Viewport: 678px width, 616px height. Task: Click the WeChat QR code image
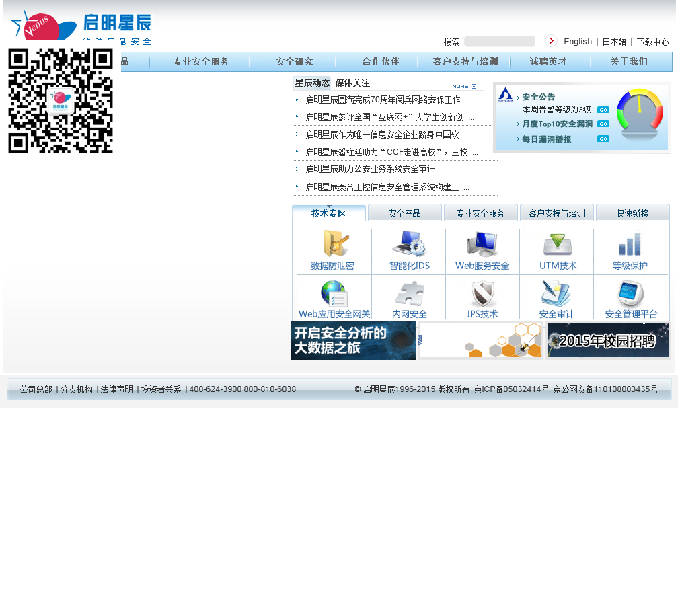[x=61, y=101]
